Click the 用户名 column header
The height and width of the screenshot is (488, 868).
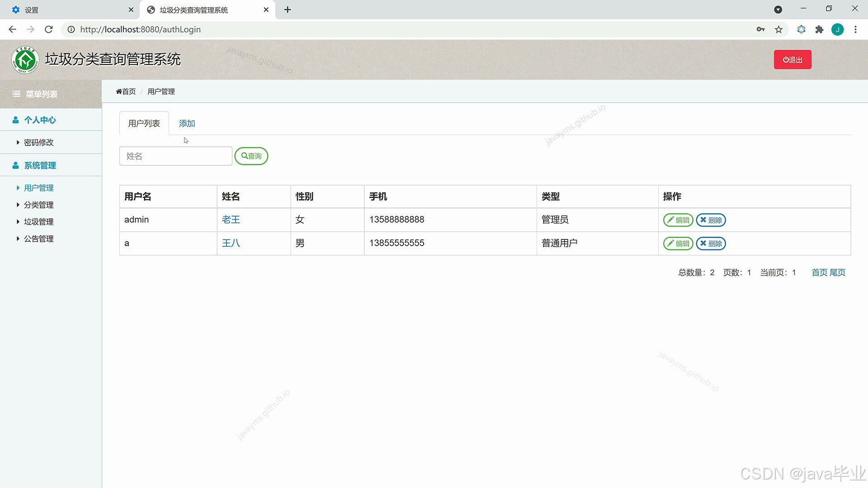pyautogui.click(x=168, y=197)
